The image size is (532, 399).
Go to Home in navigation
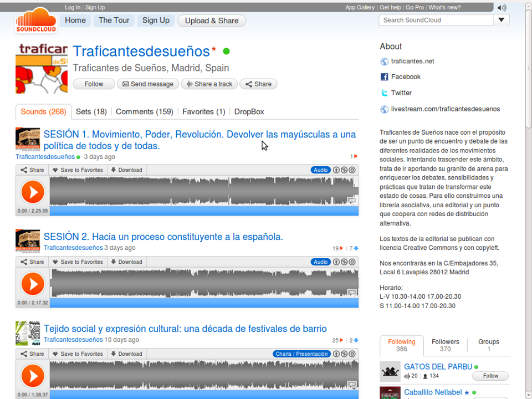pyautogui.click(x=75, y=21)
